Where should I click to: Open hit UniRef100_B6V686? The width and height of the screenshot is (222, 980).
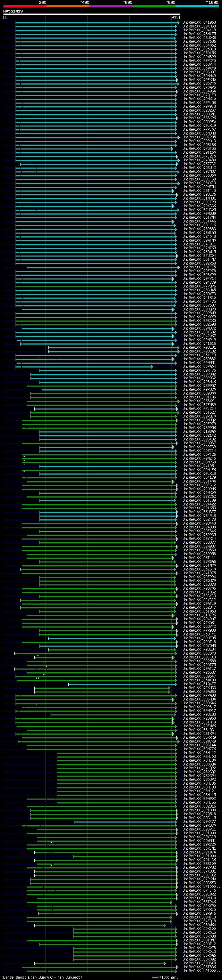pos(199,41)
